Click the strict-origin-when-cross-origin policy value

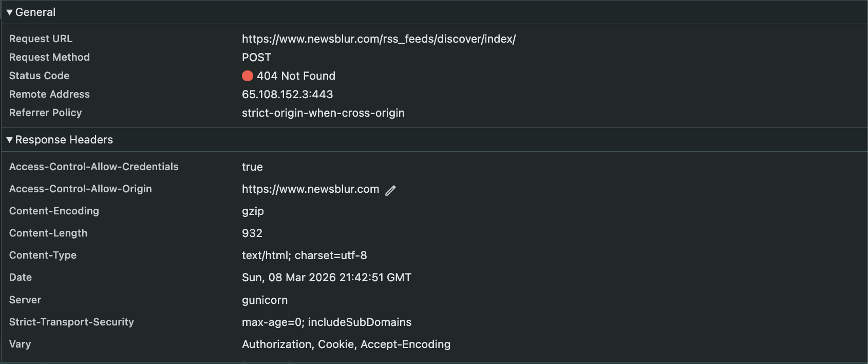tap(323, 113)
